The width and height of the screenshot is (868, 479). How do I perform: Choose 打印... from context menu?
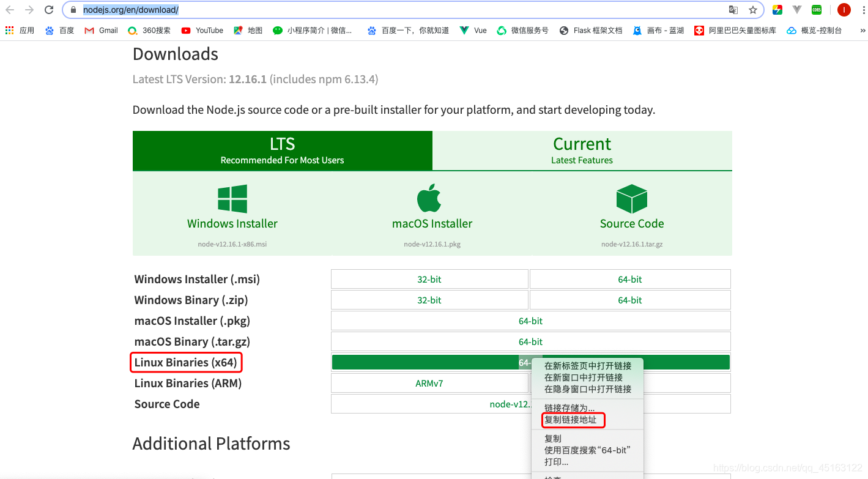587,462
